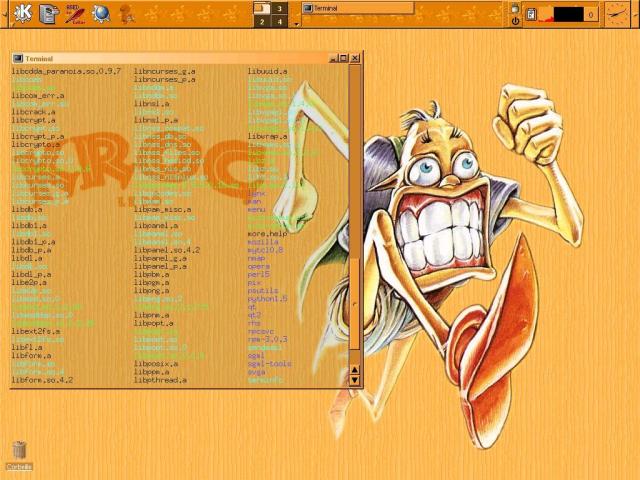Click libwrap.a entry

coord(267,137)
